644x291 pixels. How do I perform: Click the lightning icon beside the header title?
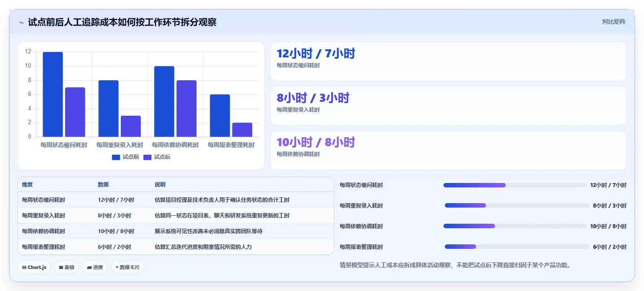point(21,22)
